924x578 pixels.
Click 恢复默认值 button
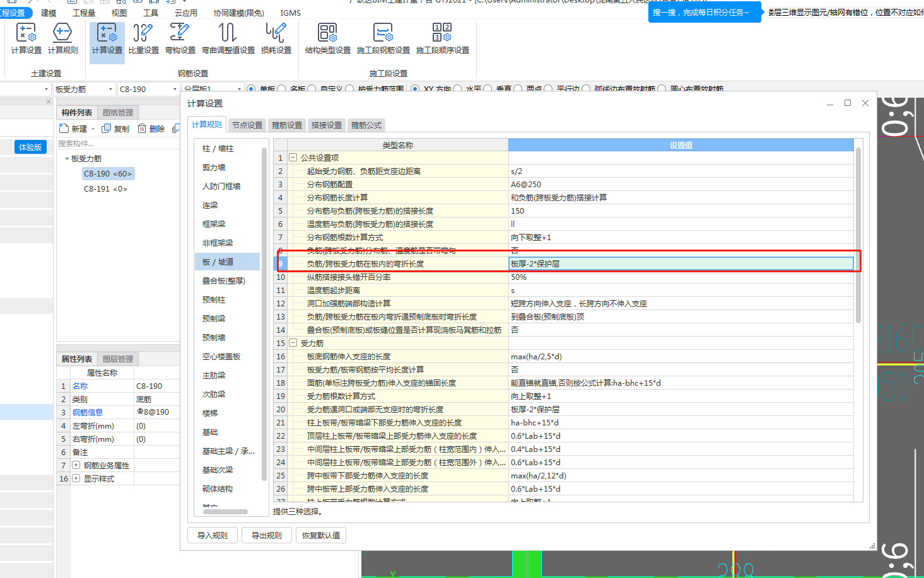pyautogui.click(x=321, y=535)
